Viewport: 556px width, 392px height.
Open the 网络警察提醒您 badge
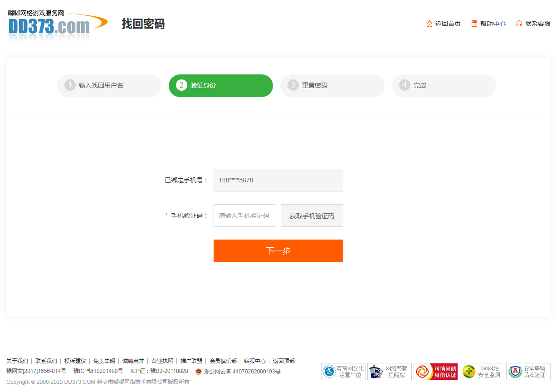[x=390, y=372]
